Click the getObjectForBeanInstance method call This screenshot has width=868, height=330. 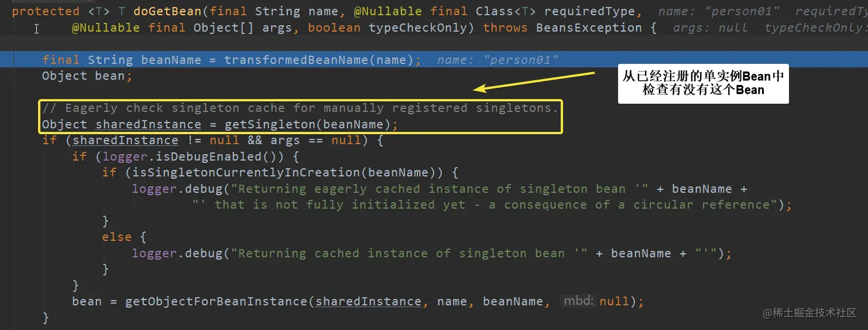pos(217,301)
